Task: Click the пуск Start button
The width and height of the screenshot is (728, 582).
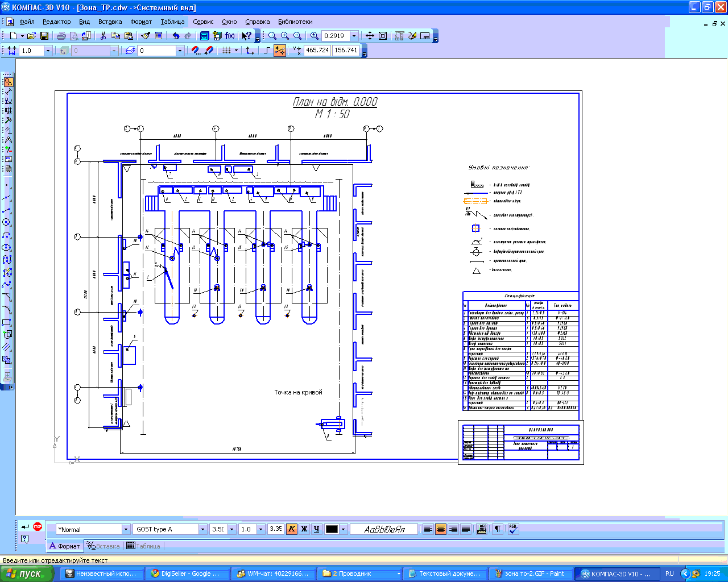Action: pos(27,573)
